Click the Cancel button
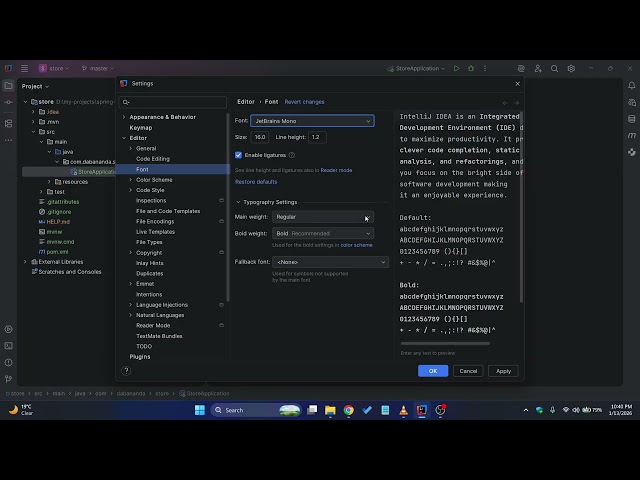 tap(468, 371)
